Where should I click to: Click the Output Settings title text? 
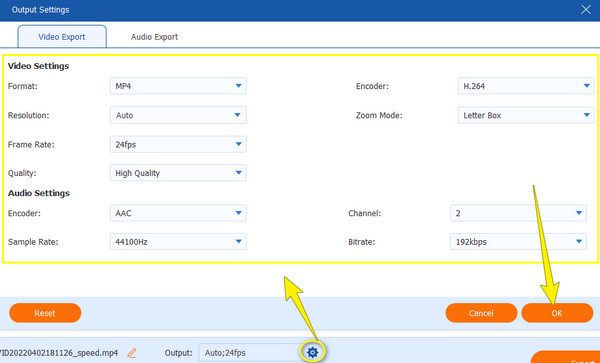pos(41,10)
